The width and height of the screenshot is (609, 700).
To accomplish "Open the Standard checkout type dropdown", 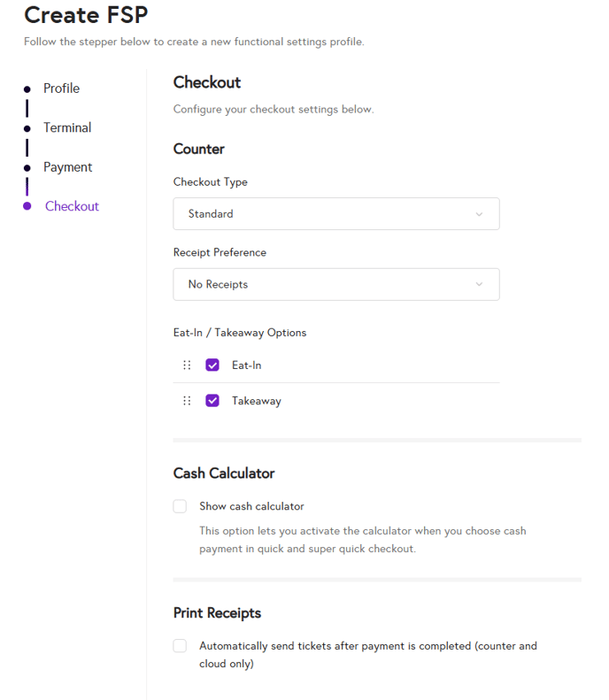I will [x=335, y=214].
